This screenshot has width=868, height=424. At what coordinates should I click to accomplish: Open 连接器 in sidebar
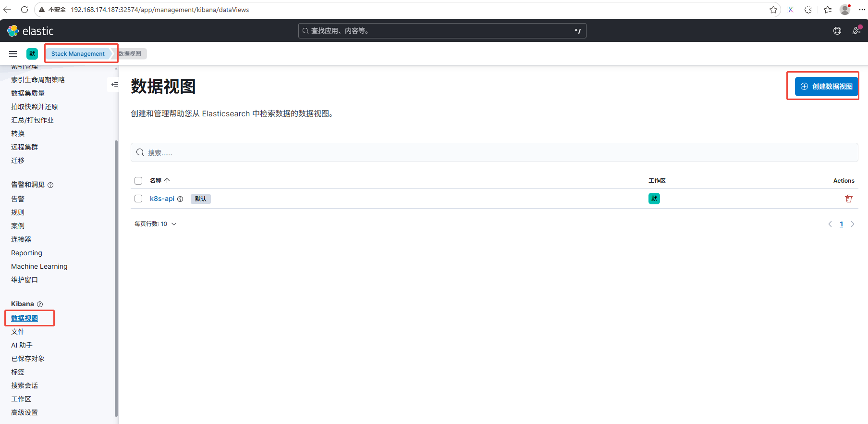21,239
